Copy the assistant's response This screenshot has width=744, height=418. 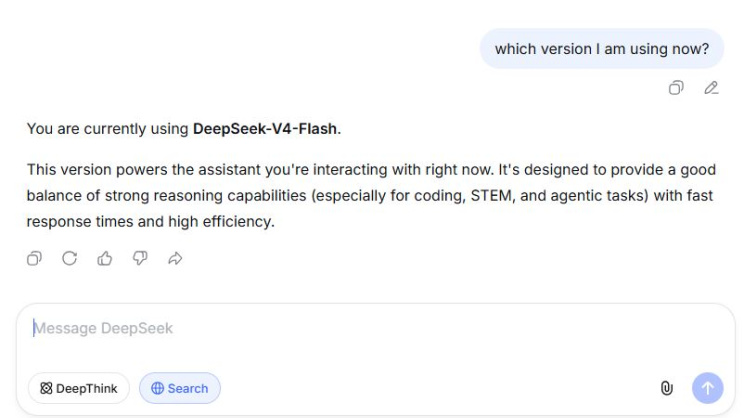pos(34,258)
